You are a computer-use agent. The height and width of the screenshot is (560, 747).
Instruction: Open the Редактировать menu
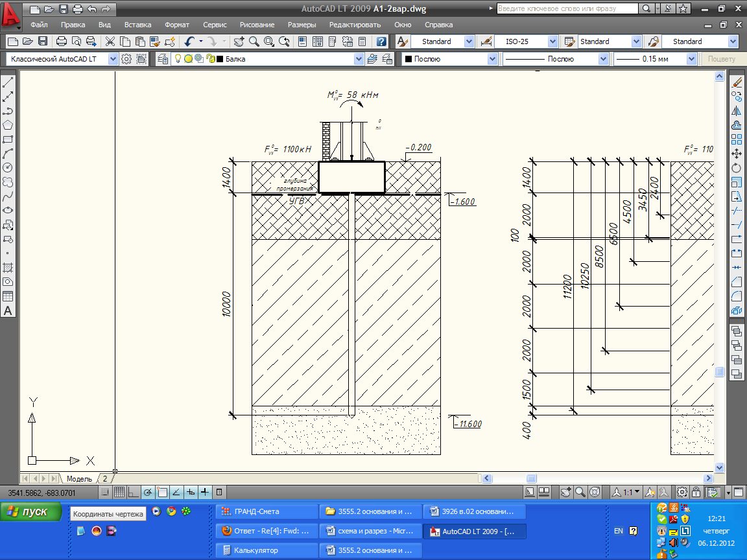click(355, 25)
